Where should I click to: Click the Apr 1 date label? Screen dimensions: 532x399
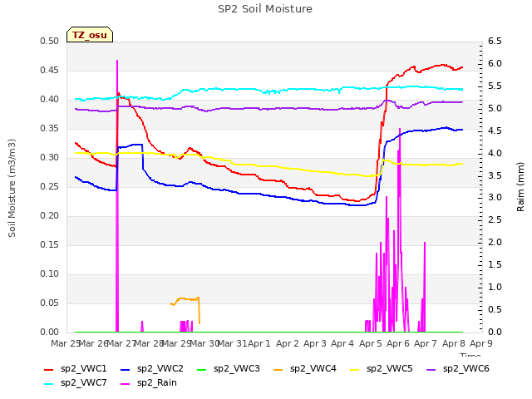[x=259, y=343]
